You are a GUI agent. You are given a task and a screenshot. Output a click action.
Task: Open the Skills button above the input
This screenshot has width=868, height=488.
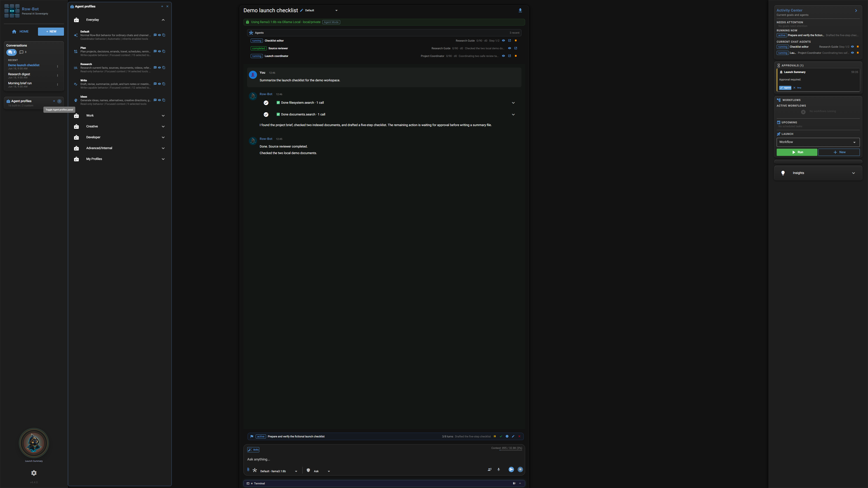[x=253, y=450]
